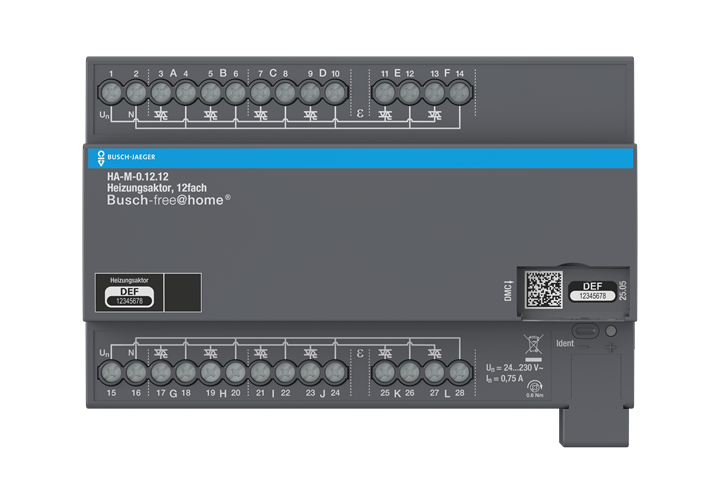Click screw terminal 6 of channel B
The width and height of the screenshot is (720, 504).
click(x=236, y=93)
